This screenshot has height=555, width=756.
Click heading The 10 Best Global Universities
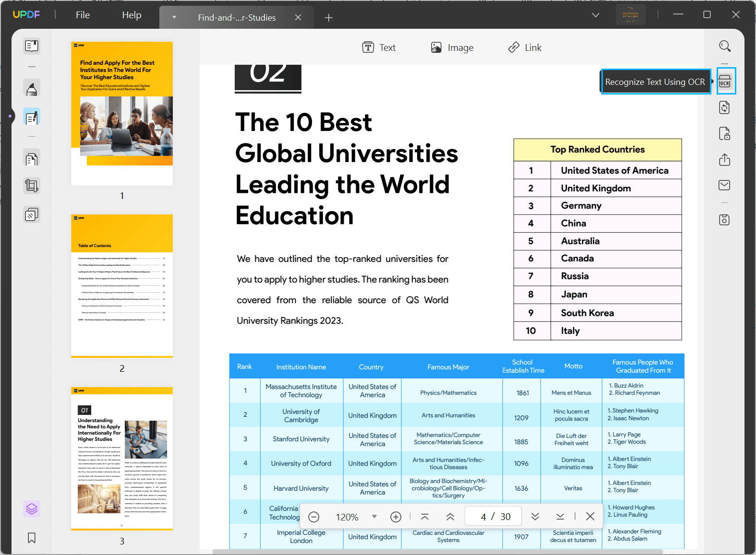pyautogui.click(x=347, y=168)
